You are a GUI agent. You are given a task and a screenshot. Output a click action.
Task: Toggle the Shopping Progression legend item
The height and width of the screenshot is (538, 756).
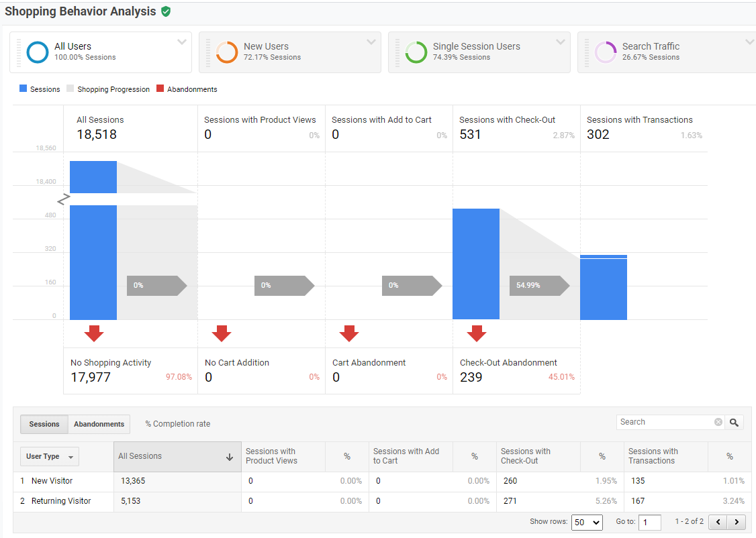(x=107, y=89)
